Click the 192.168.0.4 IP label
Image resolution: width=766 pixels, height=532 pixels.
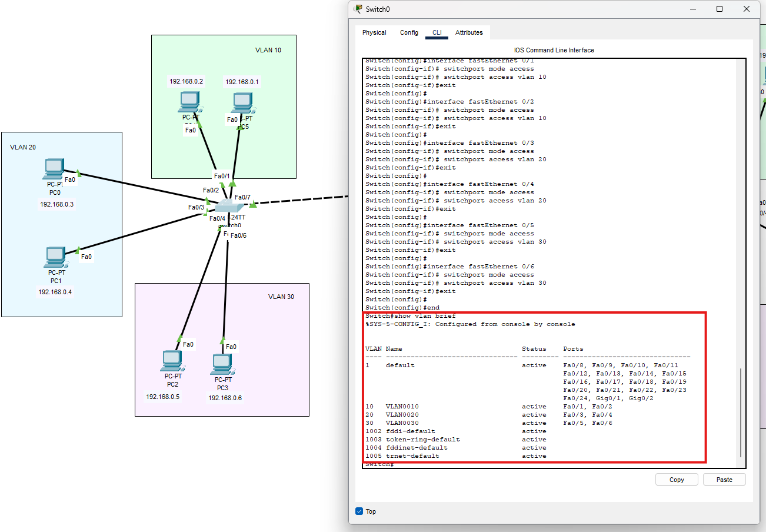coord(55,292)
